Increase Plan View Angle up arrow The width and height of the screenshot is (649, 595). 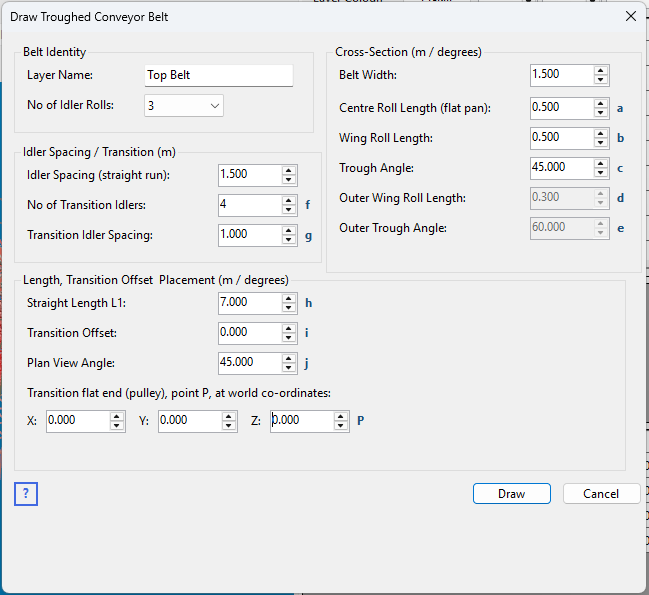point(289,358)
